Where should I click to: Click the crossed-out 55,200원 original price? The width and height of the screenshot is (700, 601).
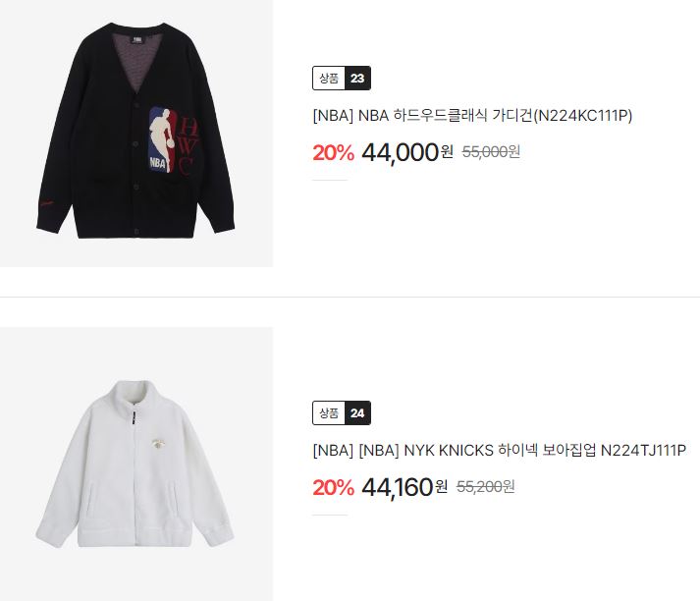485,487
